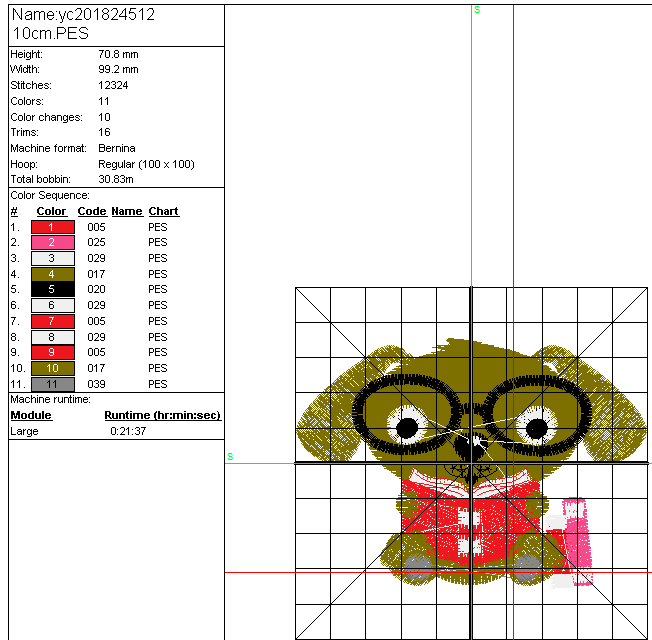Pick color swatch 7 red
This screenshot has width=652, height=640.
click(53, 321)
